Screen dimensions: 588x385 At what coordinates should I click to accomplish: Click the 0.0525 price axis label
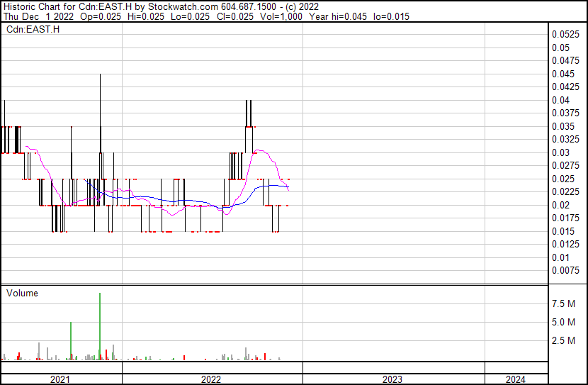point(565,35)
